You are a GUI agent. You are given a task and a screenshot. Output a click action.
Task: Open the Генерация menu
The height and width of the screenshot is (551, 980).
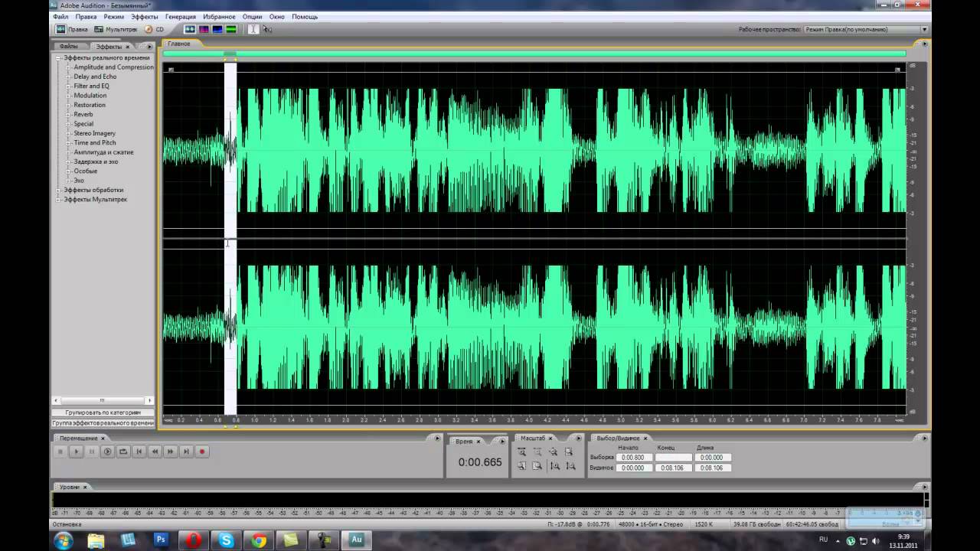(181, 16)
